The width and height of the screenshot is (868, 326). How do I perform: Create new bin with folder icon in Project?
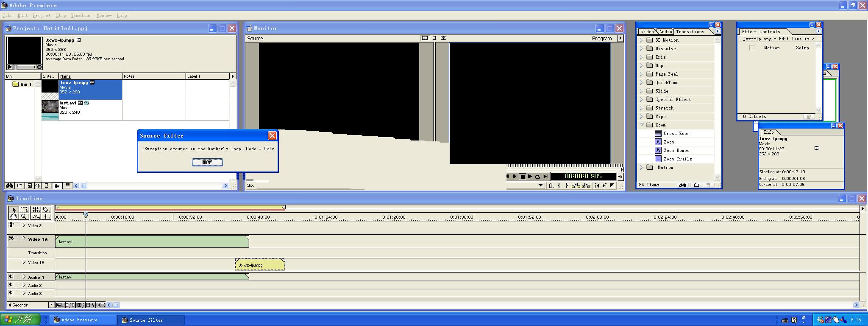pos(19,185)
